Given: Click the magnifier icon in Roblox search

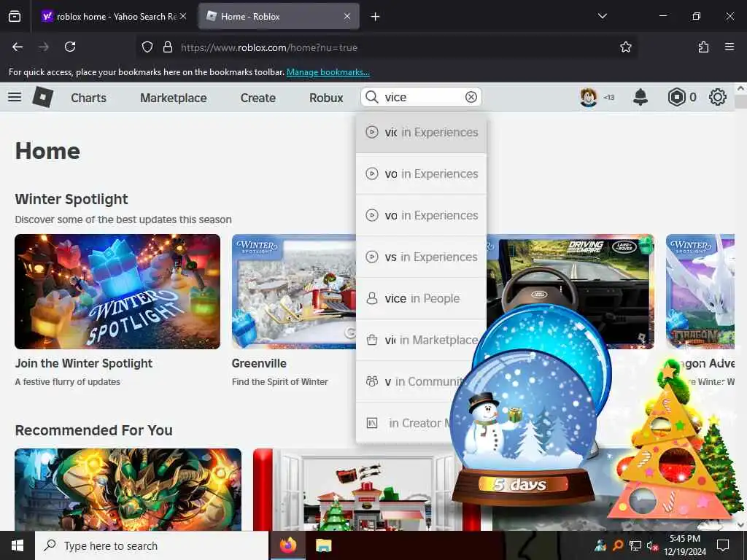Looking at the screenshot, I should click(371, 97).
